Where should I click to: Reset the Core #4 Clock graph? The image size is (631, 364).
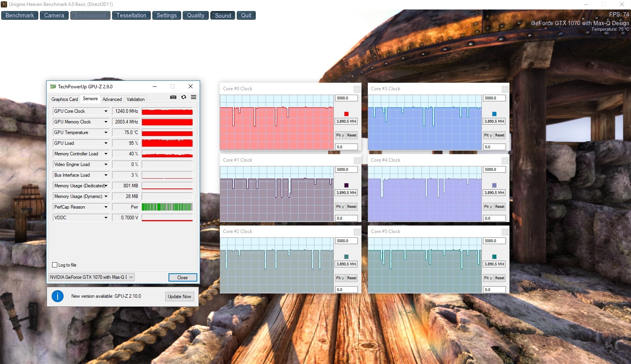(x=500, y=207)
